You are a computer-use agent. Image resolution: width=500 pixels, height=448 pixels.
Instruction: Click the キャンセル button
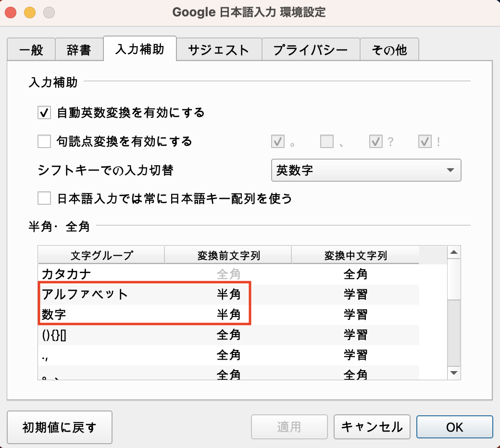click(x=372, y=427)
